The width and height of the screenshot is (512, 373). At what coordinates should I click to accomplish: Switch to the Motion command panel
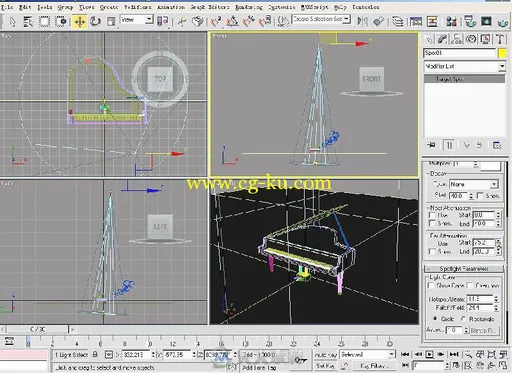tap(471, 40)
